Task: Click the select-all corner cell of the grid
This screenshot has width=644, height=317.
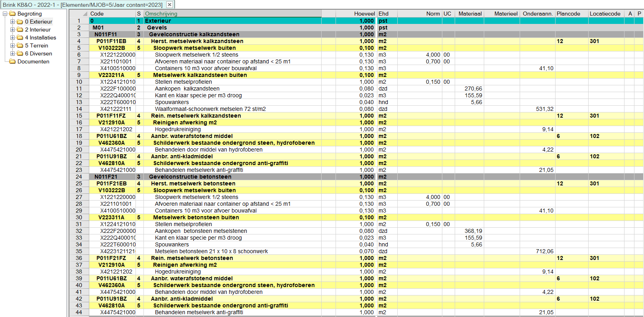Action: pos(79,14)
